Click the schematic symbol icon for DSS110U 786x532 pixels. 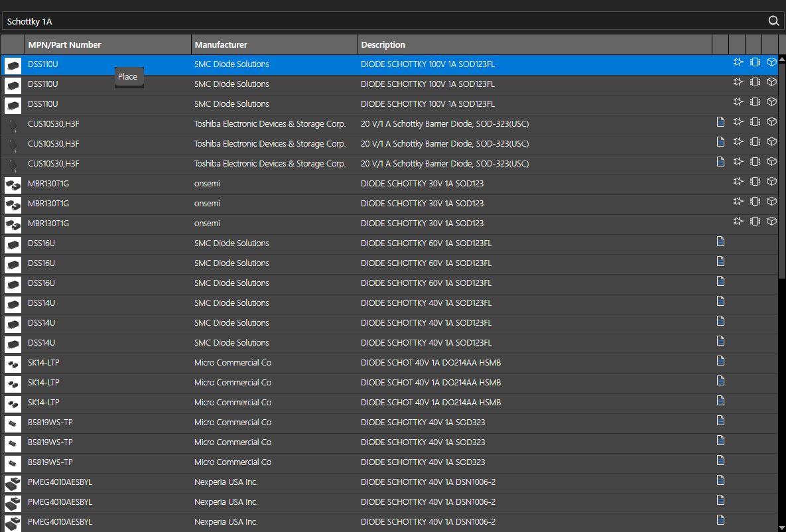[x=738, y=62]
